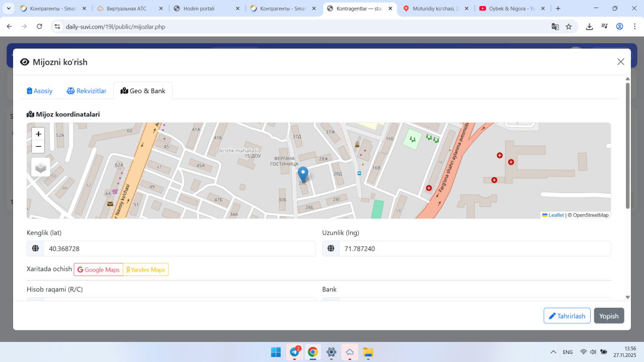The height and width of the screenshot is (362, 644).
Task: Reload the current page
Action: pos(39,27)
